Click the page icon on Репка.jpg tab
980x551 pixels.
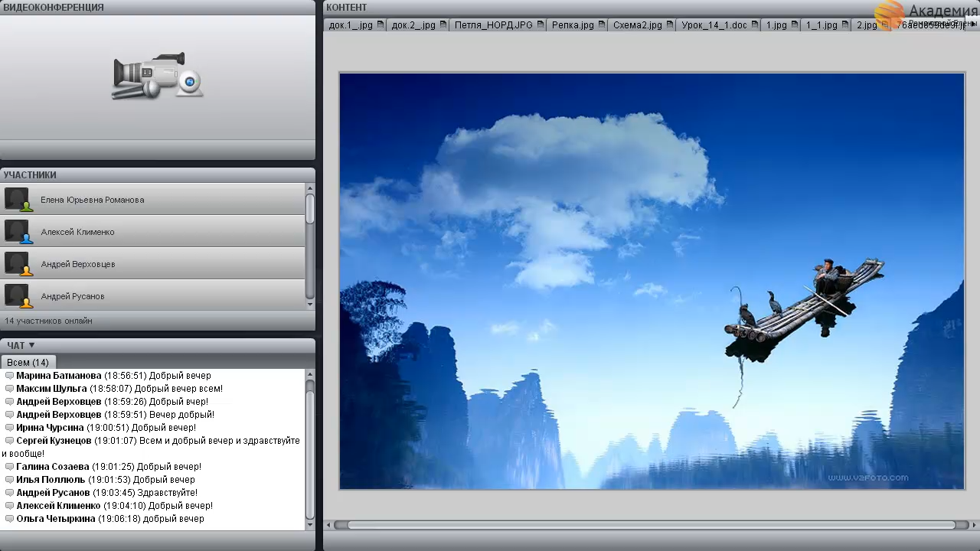click(x=602, y=24)
